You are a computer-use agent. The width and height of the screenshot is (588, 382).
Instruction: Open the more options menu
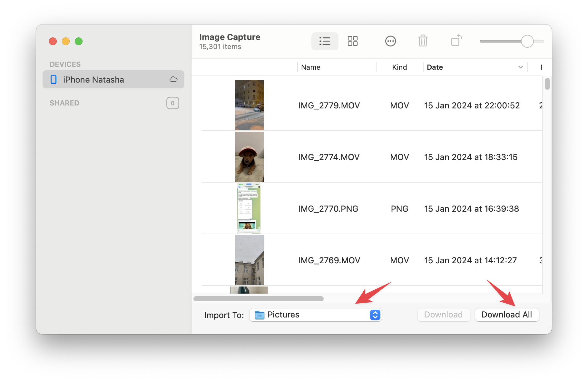[390, 41]
